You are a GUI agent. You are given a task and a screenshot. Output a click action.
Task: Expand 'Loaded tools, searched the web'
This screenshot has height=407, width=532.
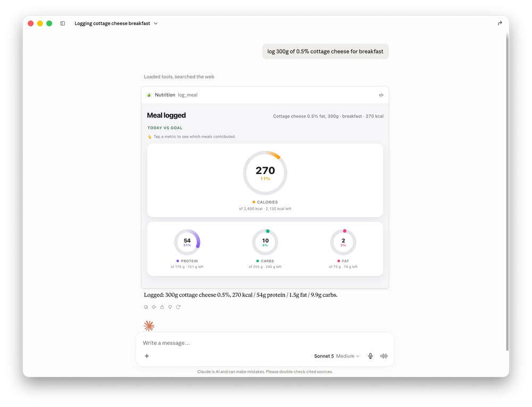pyautogui.click(x=179, y=77)
